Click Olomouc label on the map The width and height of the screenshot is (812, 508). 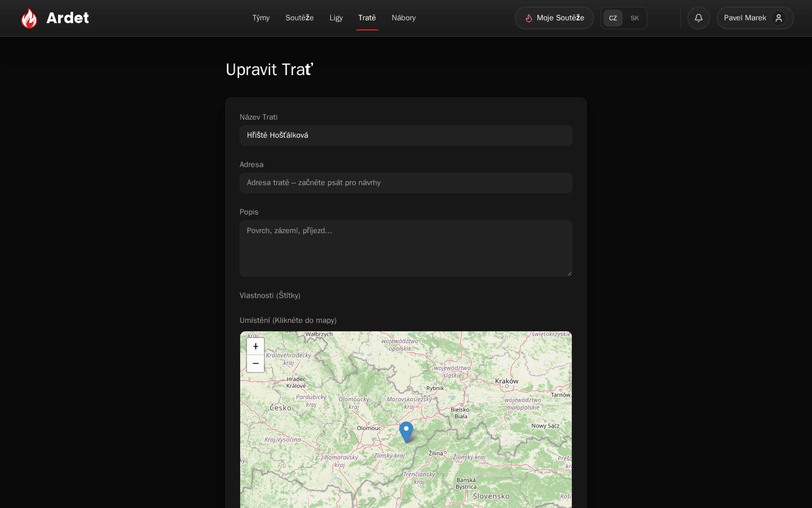coord(369,428)
